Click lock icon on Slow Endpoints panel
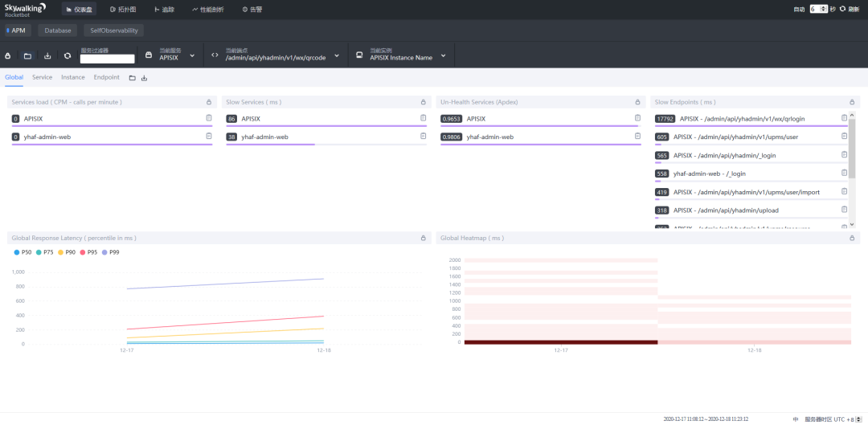The height and width of the screenshot is (425, 868). coord(853,102)
